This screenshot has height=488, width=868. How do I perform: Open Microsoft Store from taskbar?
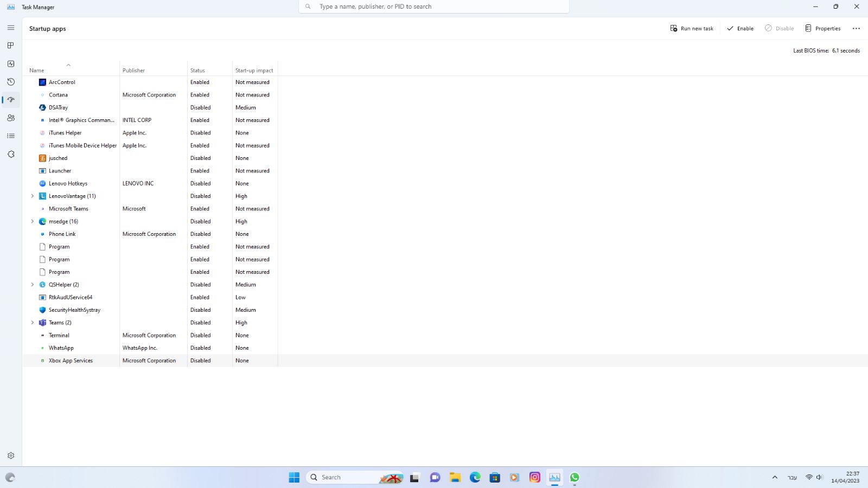point(494,477)
